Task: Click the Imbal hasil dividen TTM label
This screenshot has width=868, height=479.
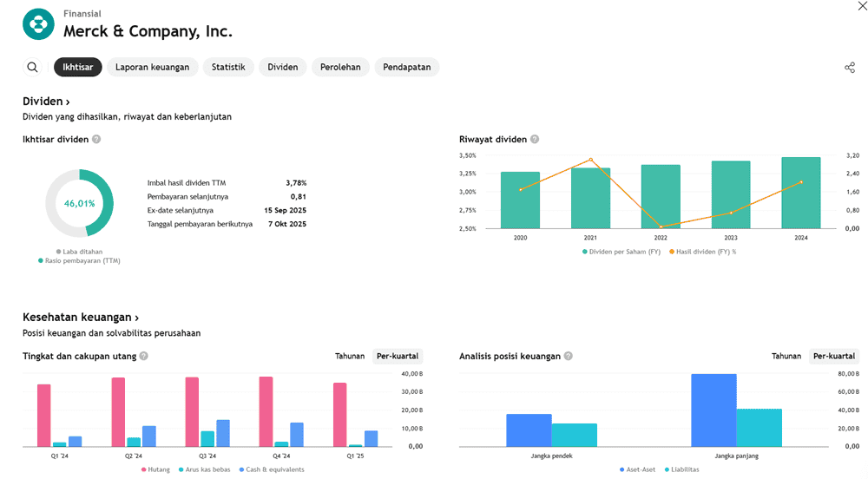Action: coord(187,183)
